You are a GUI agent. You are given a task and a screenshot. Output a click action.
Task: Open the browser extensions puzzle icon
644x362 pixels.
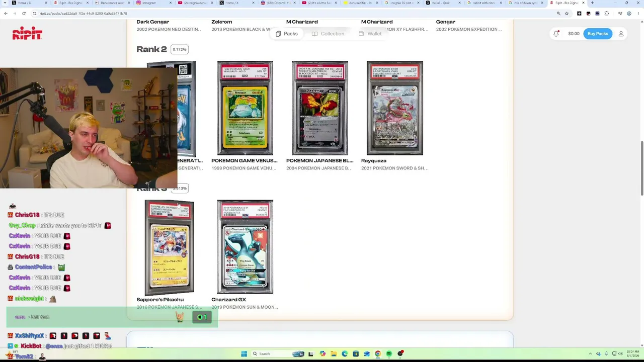606,14
